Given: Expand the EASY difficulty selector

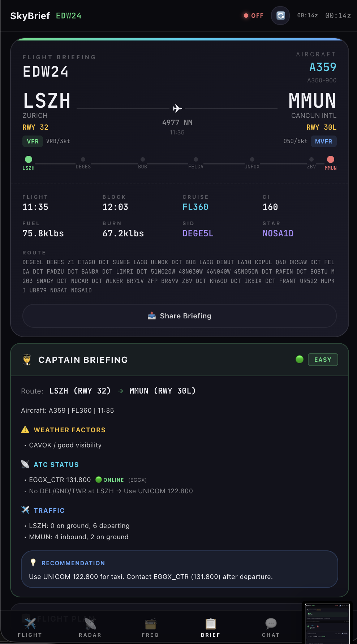Looking at the screenshot, I should click(x=323, y=359).
